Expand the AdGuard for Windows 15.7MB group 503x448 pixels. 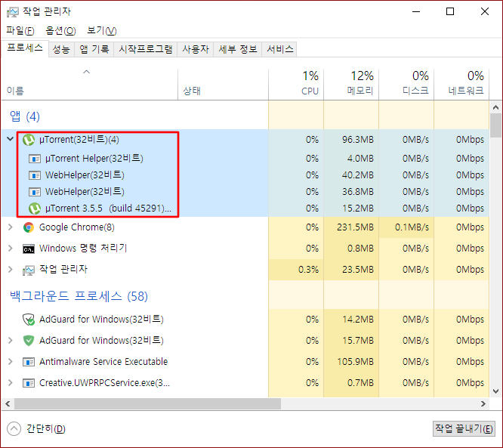11,341
